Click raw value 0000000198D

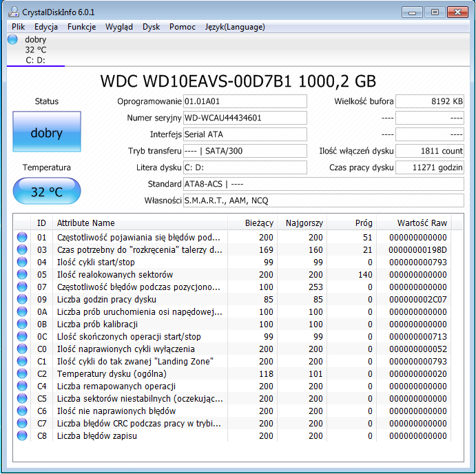coord(417,250)
